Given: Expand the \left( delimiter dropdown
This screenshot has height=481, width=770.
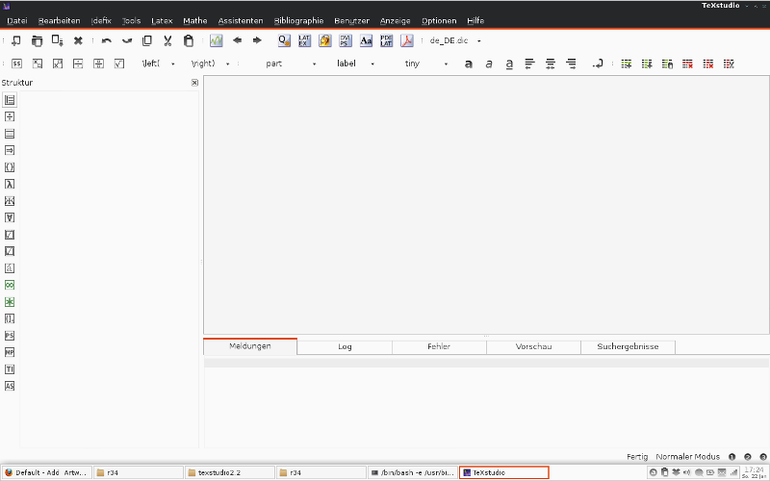Looking at the screenshot, I should click(158, 64).
